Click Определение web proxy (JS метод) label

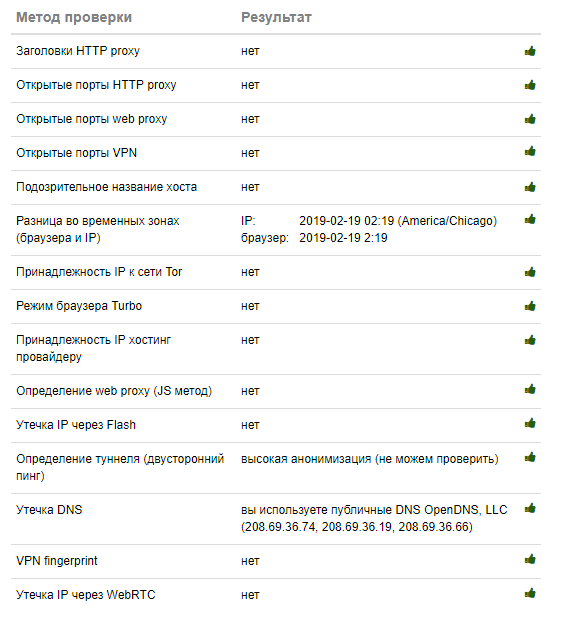coord(114,391)
